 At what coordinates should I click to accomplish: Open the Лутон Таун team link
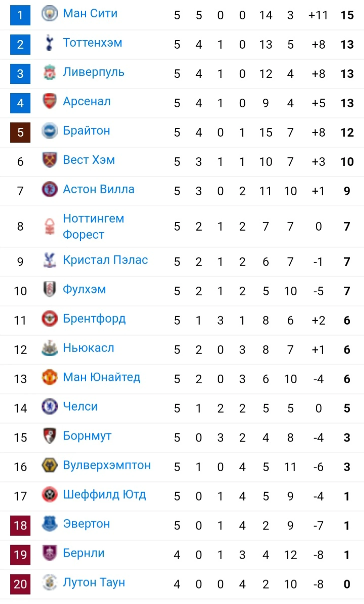tap(94, 582)
